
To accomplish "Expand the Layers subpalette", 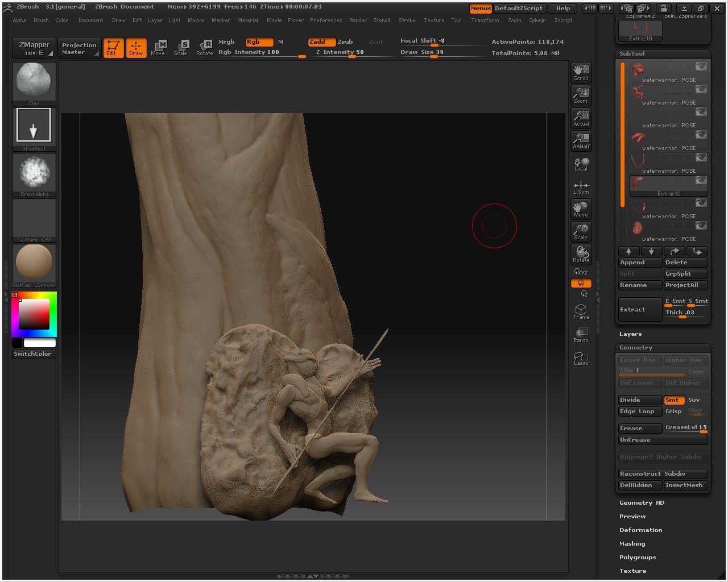I will pyautogui.click(x=630, y=334).
